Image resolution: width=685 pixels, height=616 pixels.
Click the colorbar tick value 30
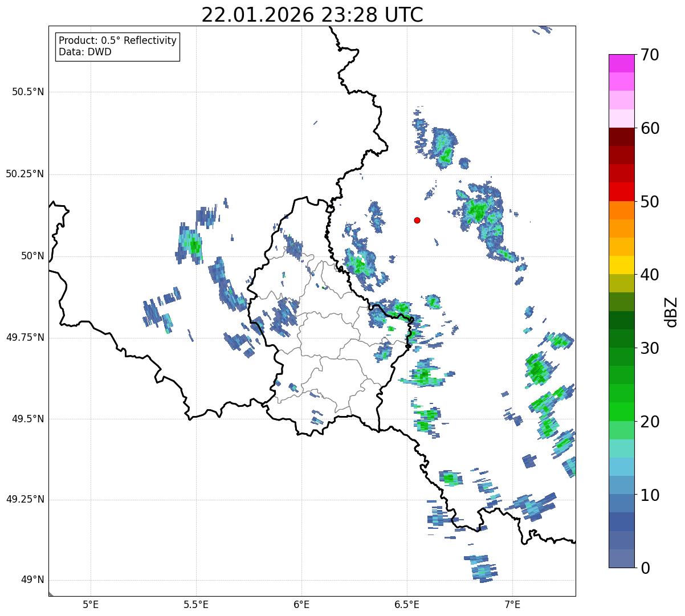point(650,348)
